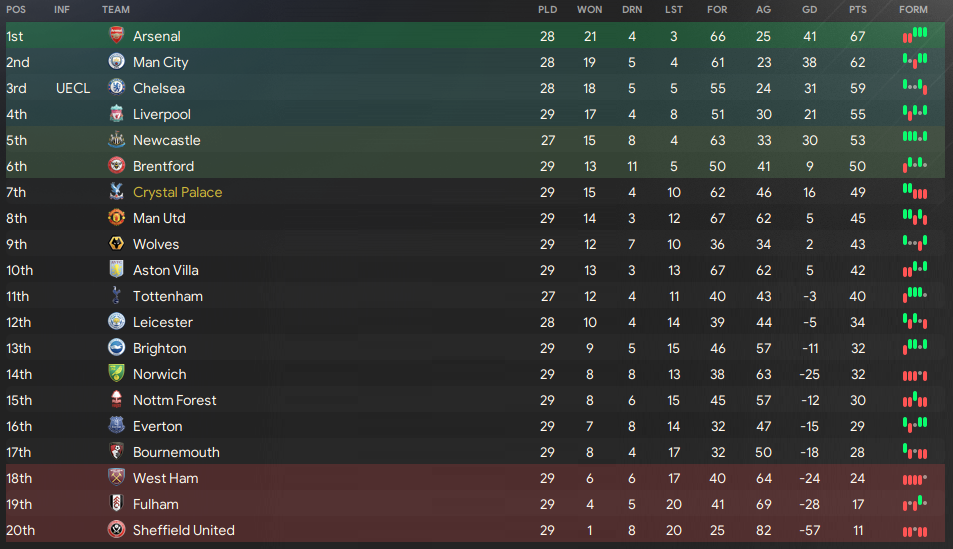Click the FORM column header

(x=913, y=10)
